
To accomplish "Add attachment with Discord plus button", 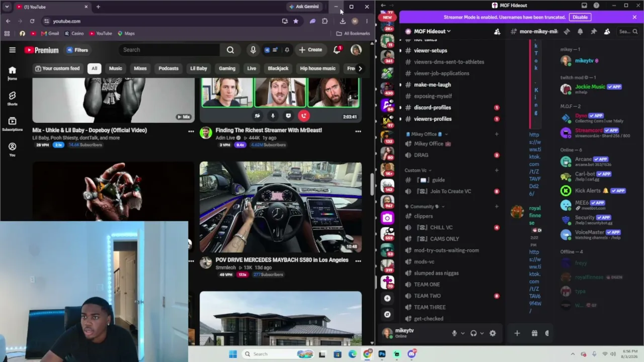I will click(x=517, y=333).
